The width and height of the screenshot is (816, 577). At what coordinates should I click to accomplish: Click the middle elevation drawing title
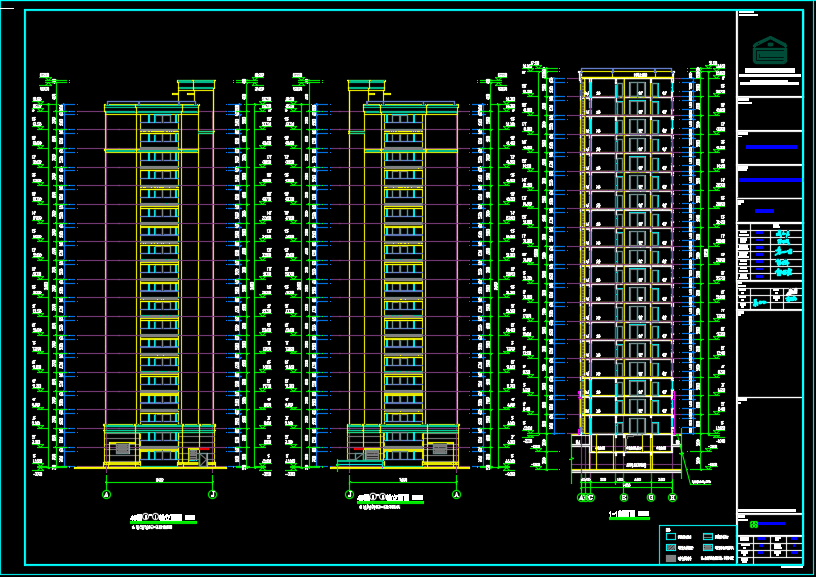(x=390, y=498)
